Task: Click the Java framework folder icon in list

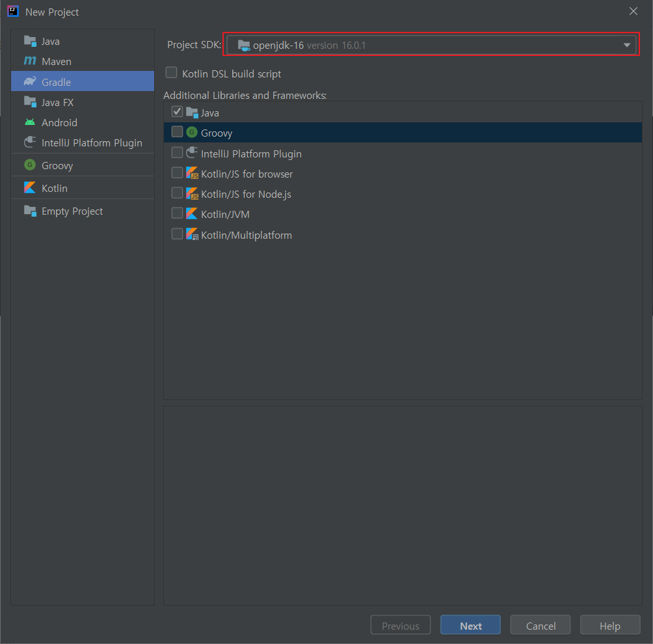Action: point(192,113)
